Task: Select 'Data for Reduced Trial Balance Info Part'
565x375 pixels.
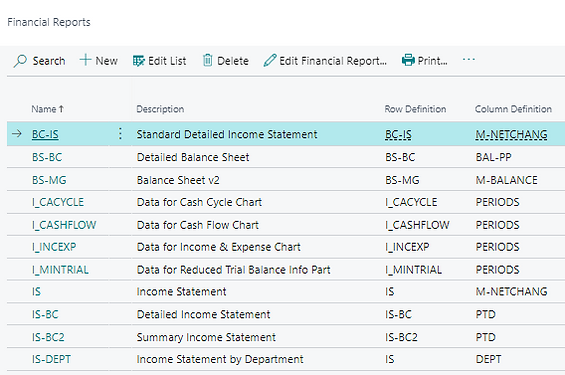Action: coord(233,270)
